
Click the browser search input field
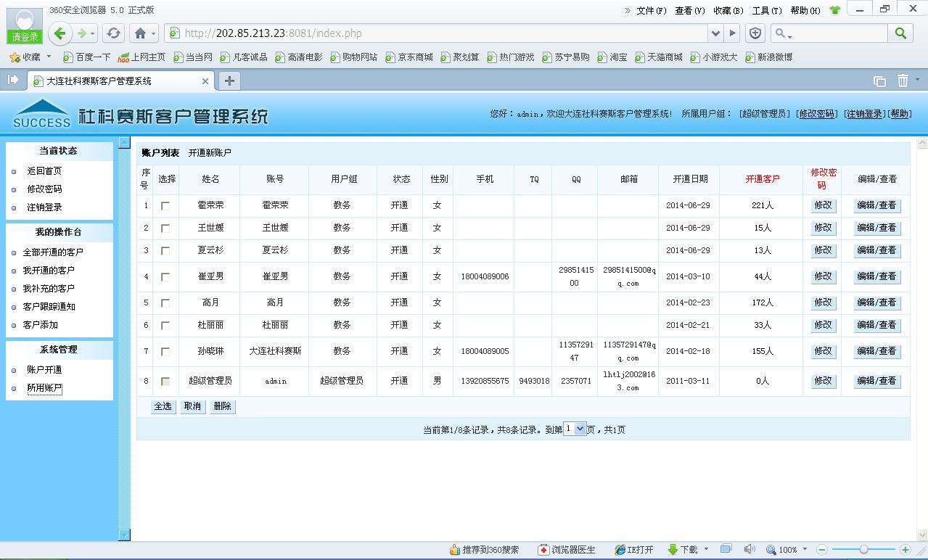coord(829,33)
